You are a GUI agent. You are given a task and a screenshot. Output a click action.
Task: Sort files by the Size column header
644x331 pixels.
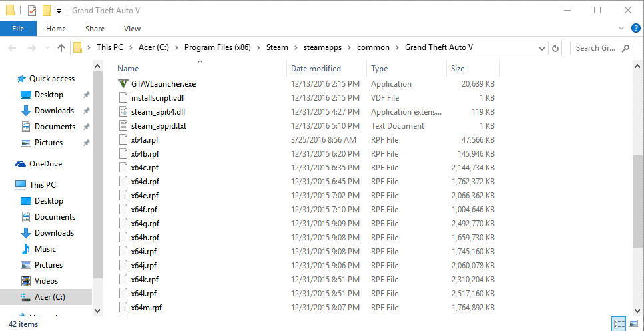pos(473,69)
